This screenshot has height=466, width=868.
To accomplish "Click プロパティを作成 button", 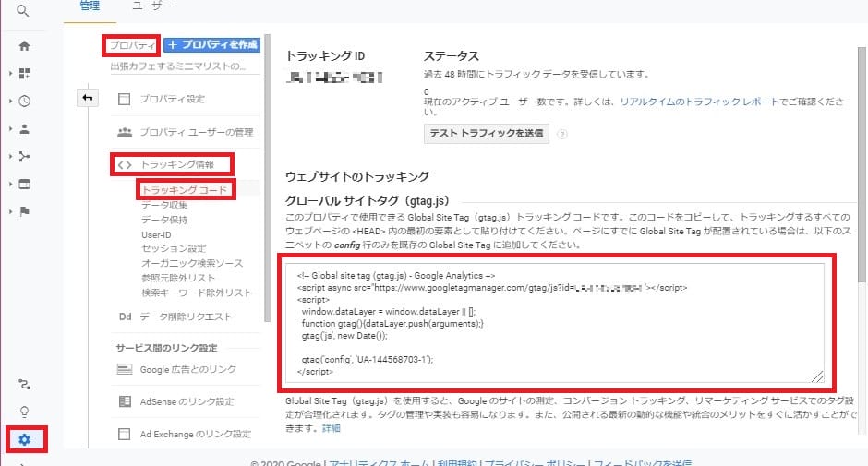I will pos(212,45).
